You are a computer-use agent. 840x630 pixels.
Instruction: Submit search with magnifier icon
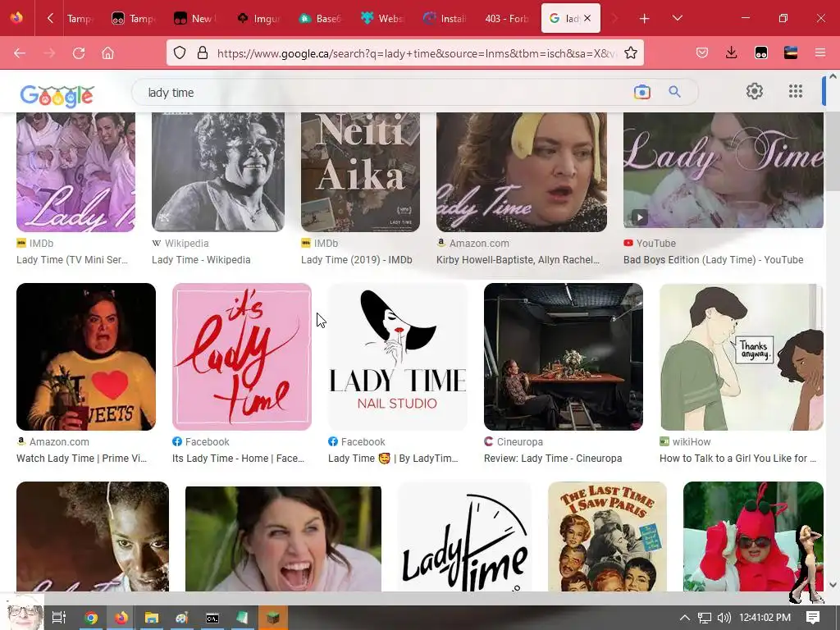pyautogui.click(x=674, y=92)
